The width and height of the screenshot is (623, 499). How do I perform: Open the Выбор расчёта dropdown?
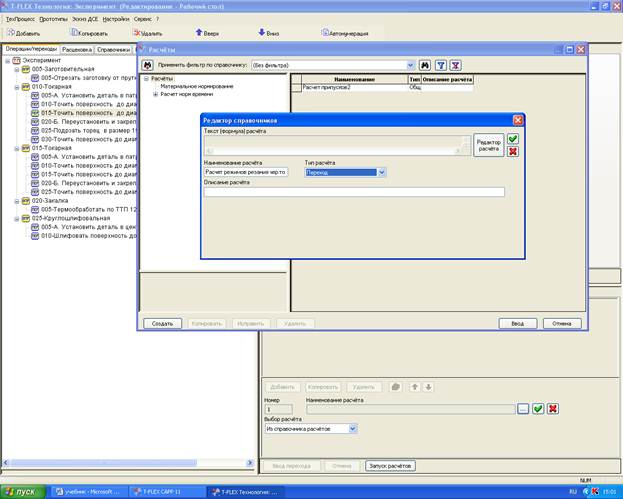[x=352, y=429]
